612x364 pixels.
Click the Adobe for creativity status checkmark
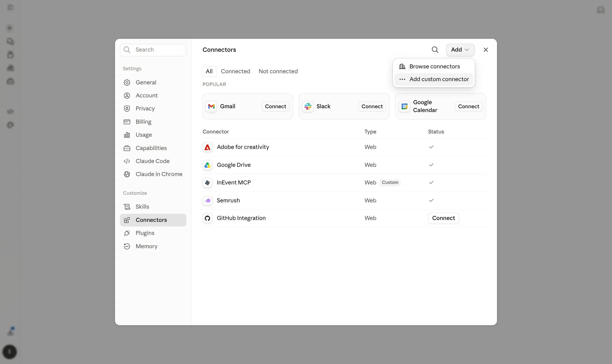click(x=431, y=147)
